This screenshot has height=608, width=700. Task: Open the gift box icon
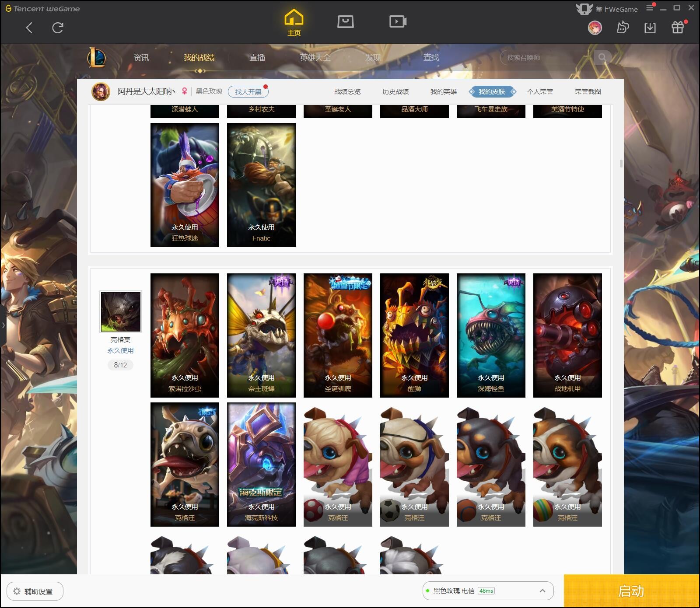click(678, 27)
